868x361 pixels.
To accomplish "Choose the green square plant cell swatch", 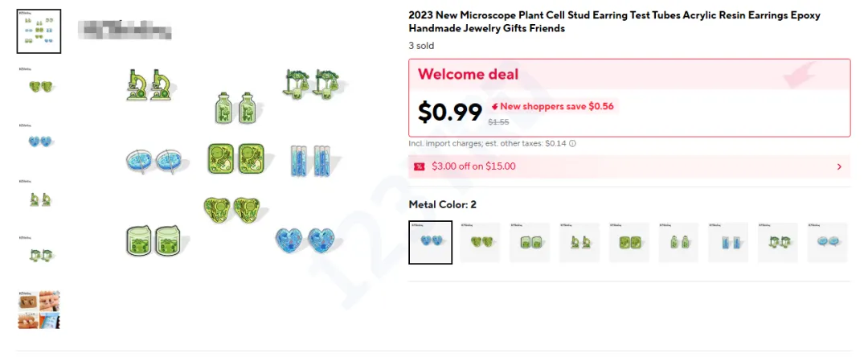I will pyautogui.click(x=629, y=242).
